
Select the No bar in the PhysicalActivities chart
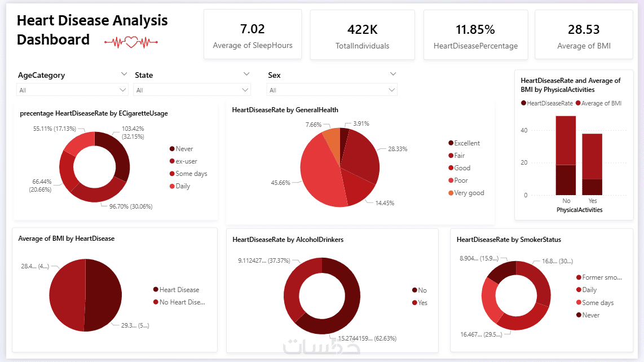tap(566, 155)
